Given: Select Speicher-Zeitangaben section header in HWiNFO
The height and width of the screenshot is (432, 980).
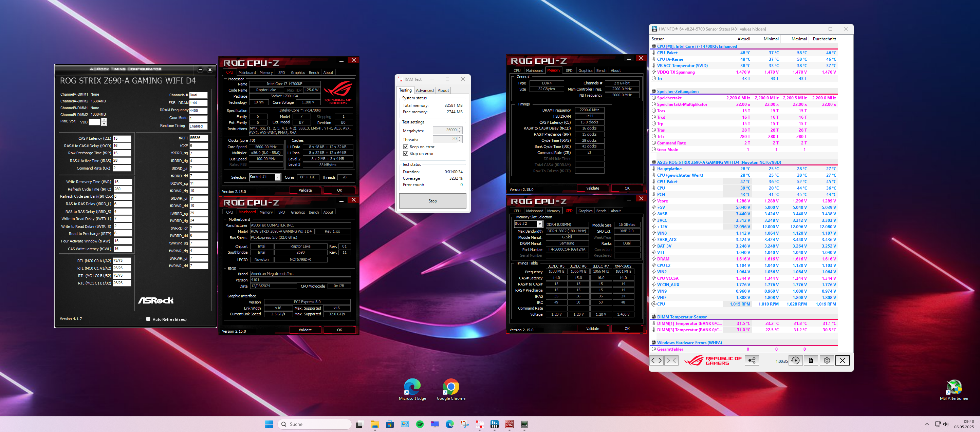Looking at the screenshot, I should click(744, 91).
